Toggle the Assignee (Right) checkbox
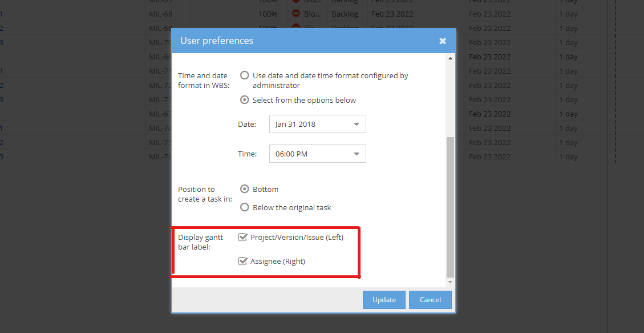 [243, 261]
